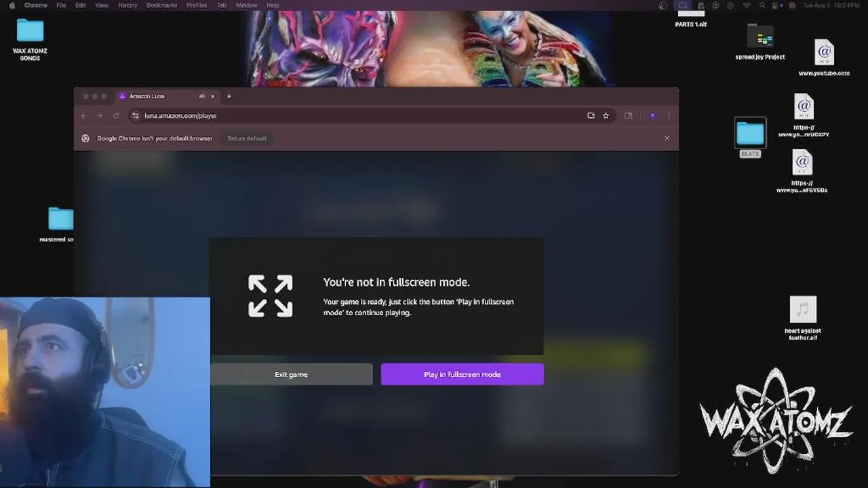Click the fullscreen arrows icon in the dialog
This screenshot has height=488, width=868.
[271, 296]
